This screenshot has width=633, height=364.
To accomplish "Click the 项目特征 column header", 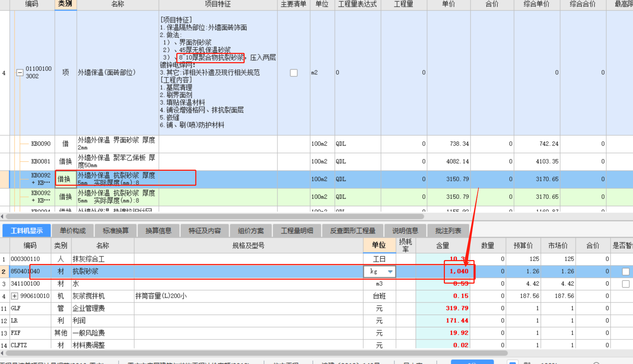I will pos(218,4).
